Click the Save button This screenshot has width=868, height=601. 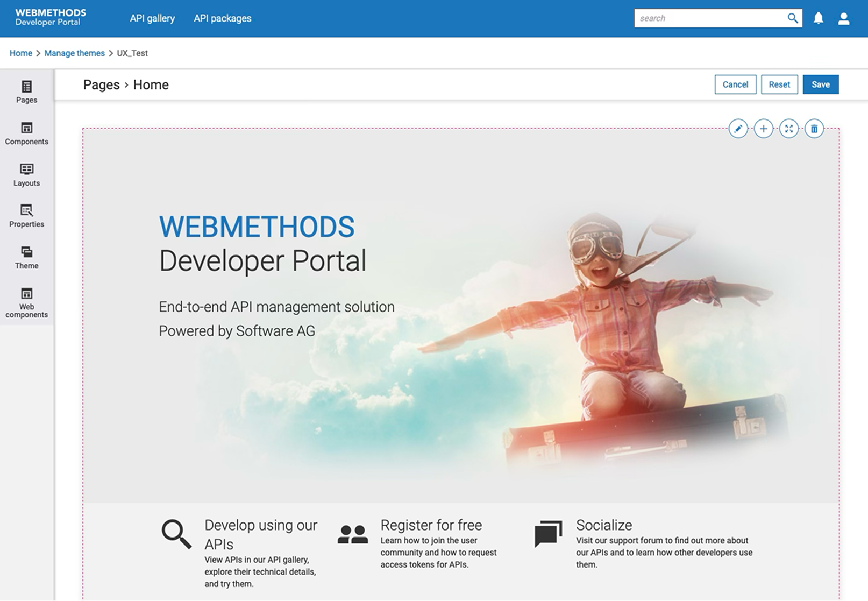pyautogui.click(x=821, y=84)
